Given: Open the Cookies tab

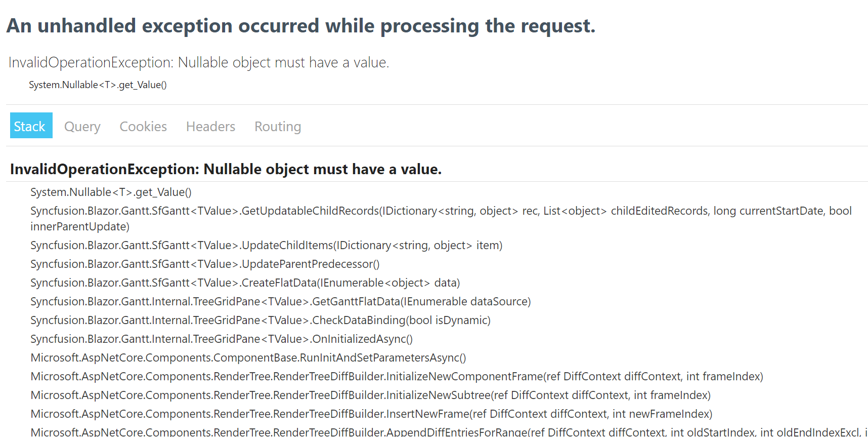Looking at the screenshot, I should [x=143, y=126].
